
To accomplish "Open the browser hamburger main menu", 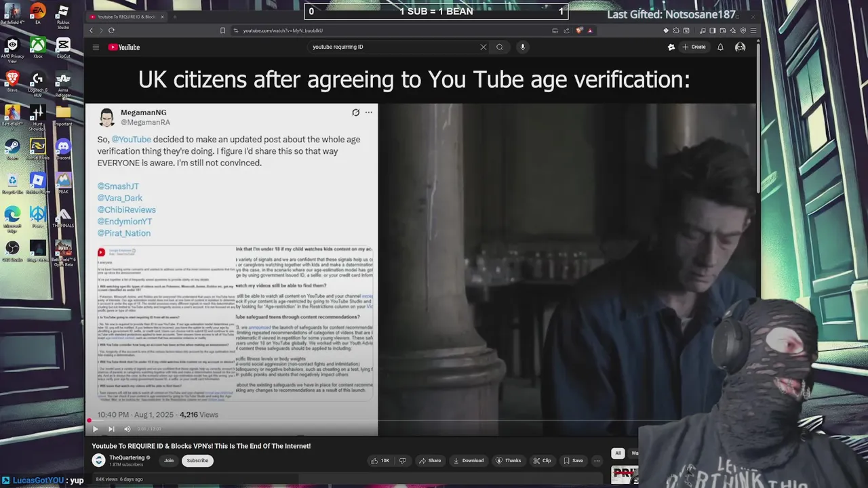I will tap(753, 30).
